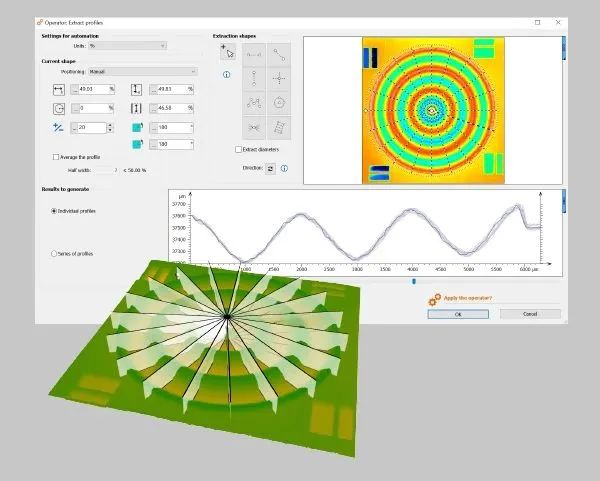This screenshot has height=481, width=600.
Task: Open info icon below the pointer tool
Action: [x=227, y=75]
